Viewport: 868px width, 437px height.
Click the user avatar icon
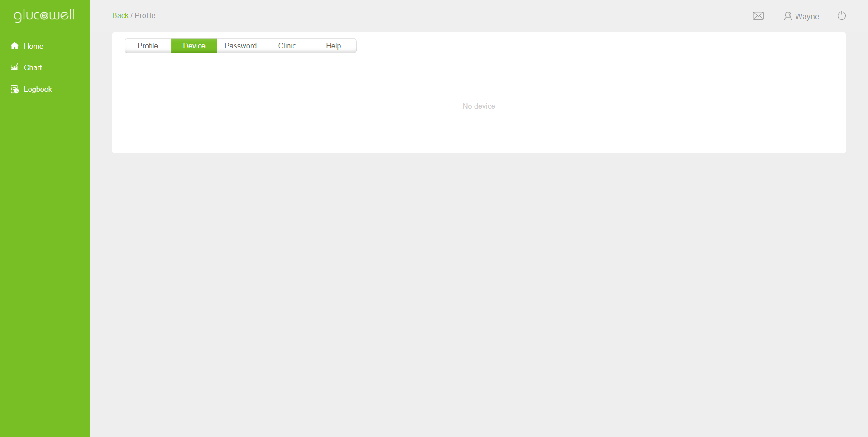(x=788, y=16)
